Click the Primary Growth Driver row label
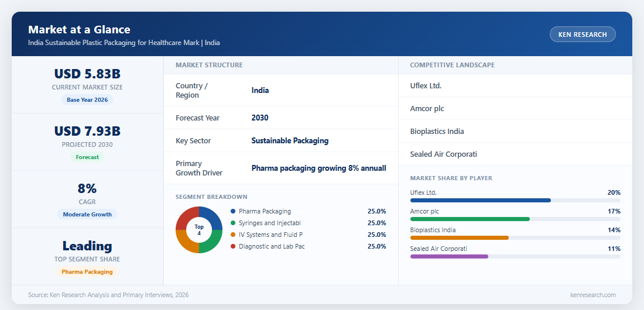Image resolution: width=644 pixels, height=310 pixels. pyautogui.click(x=199, y=168)
